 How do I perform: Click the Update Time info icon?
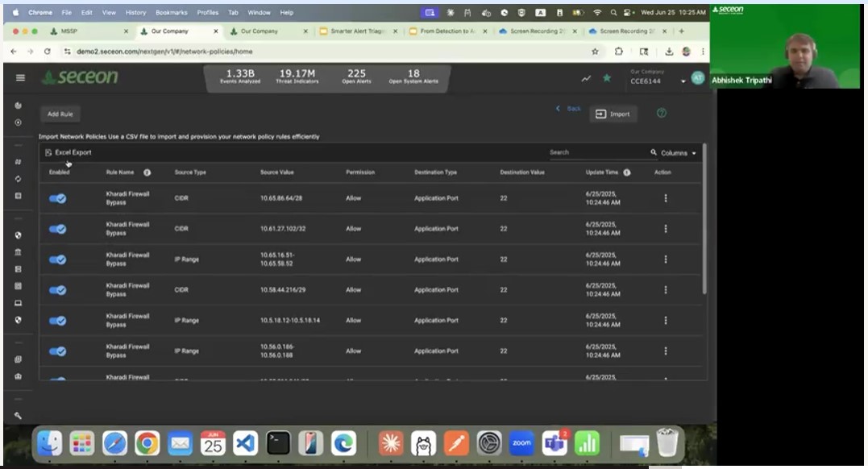627,172
